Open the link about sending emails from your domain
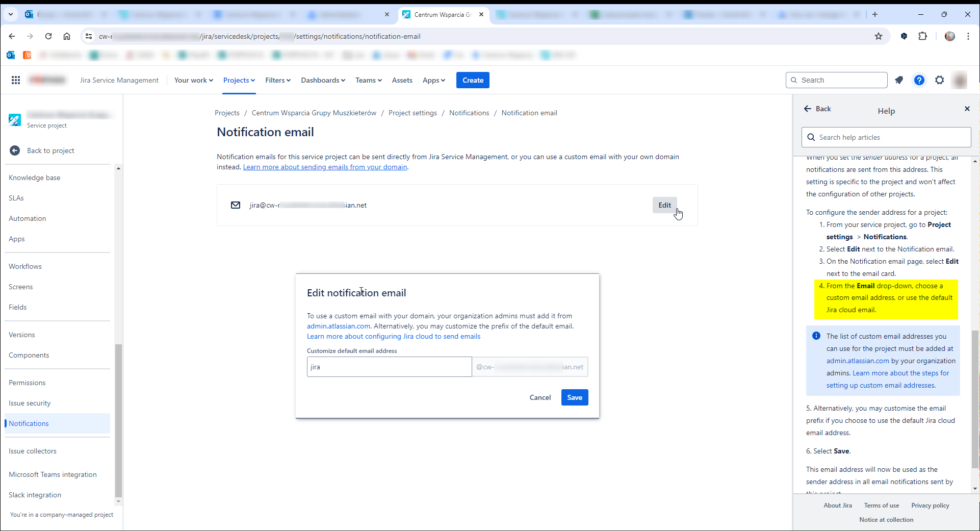The height and width of the screenshot is (531, 980). click(x=325, y=167)
